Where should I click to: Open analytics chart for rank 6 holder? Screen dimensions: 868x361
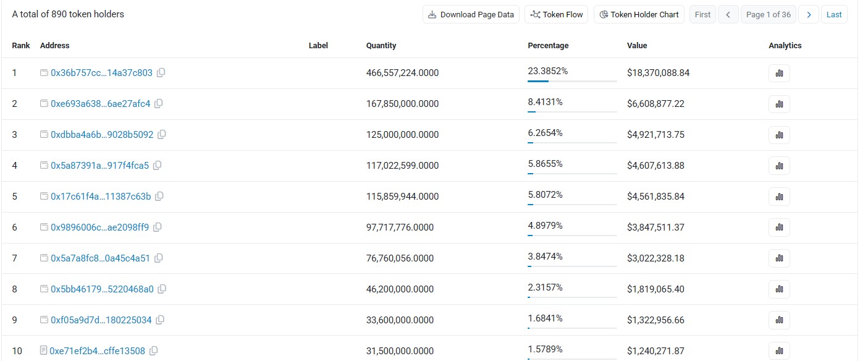[x=779, y=227]
